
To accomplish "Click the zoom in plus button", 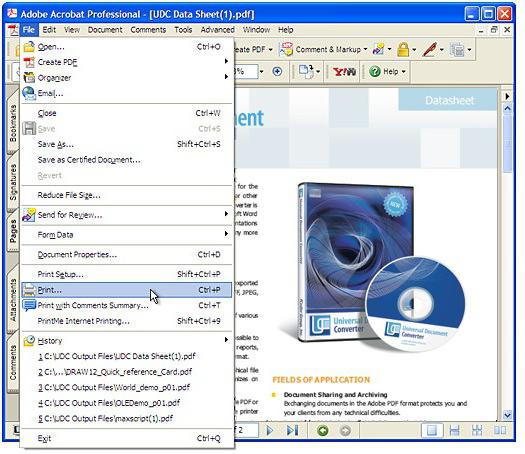I will [x=277, y=71].
